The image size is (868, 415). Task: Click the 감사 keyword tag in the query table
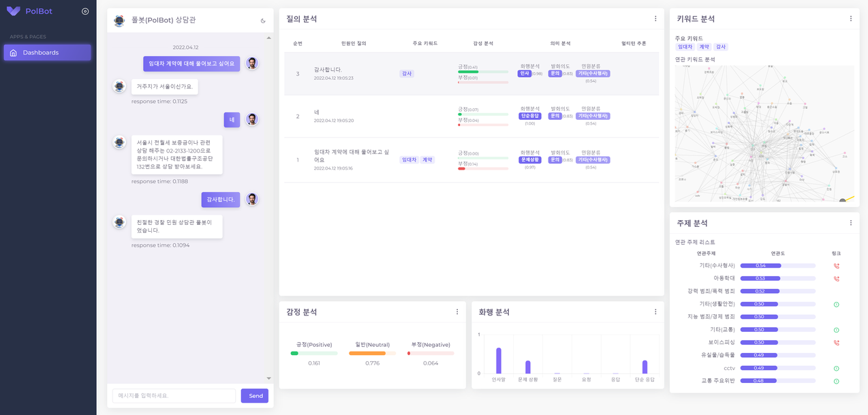click(x=407, y=74)
